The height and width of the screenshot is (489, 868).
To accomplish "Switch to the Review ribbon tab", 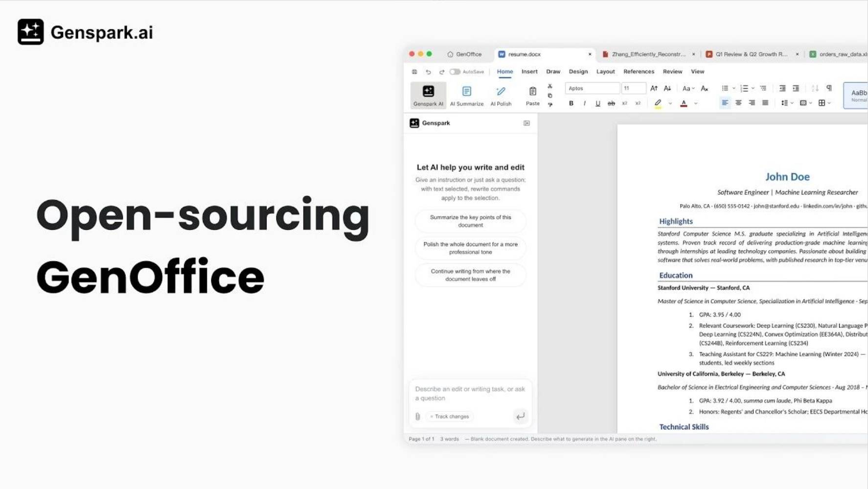I will (672, 71).
